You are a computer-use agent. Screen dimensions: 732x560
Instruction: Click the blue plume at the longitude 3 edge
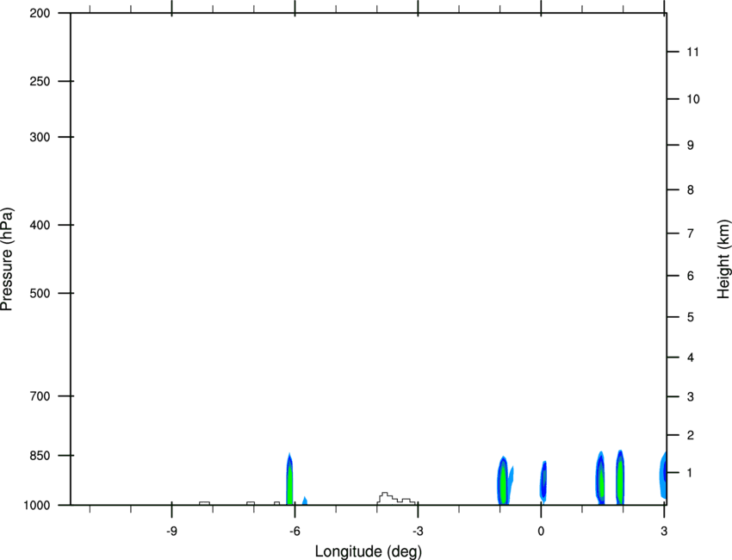point(663,476)
